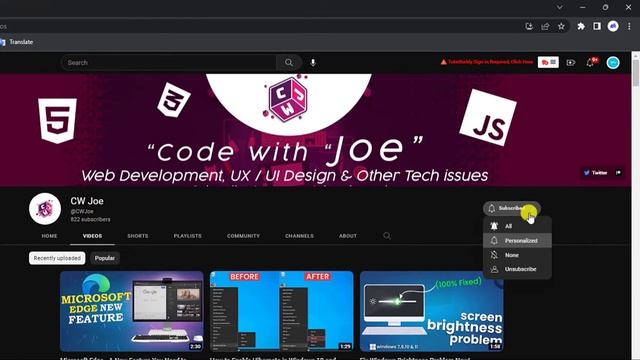Start voice search with the microphone icon
The height and width of the screenshot is (360, 640).
pyautogui.click(x=313, y=62)
